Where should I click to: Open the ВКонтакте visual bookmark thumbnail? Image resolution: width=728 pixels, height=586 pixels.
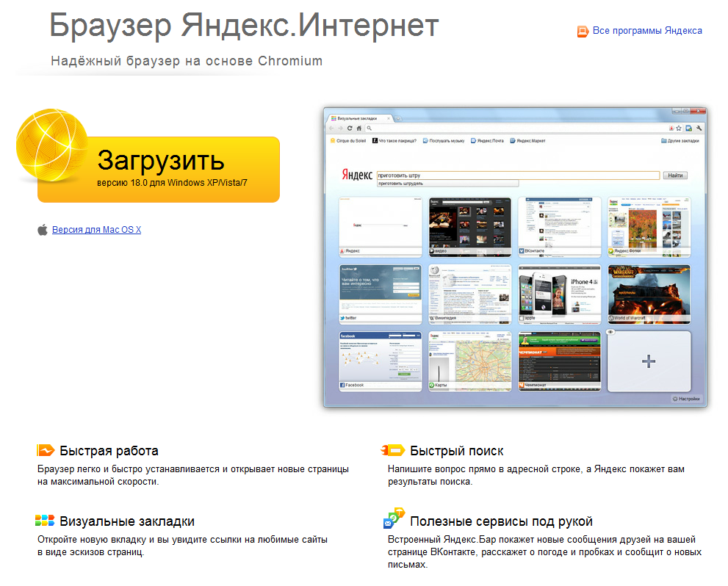click(x=560, y=226)
